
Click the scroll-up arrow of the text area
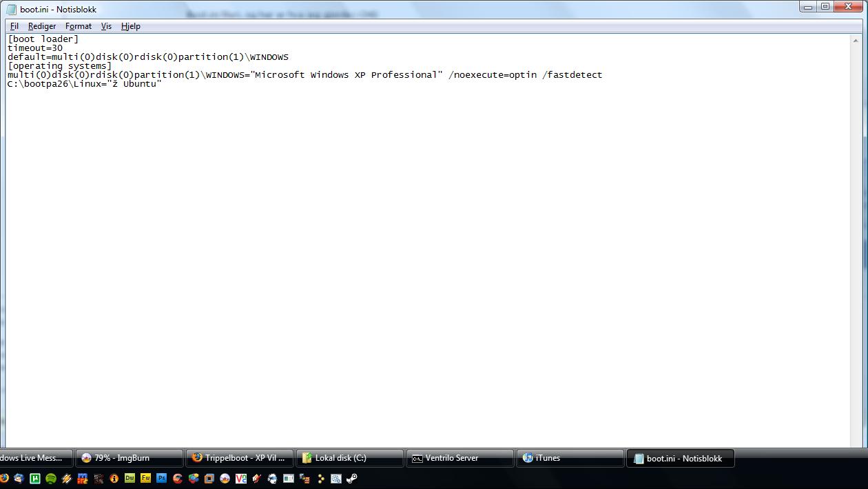857,39
